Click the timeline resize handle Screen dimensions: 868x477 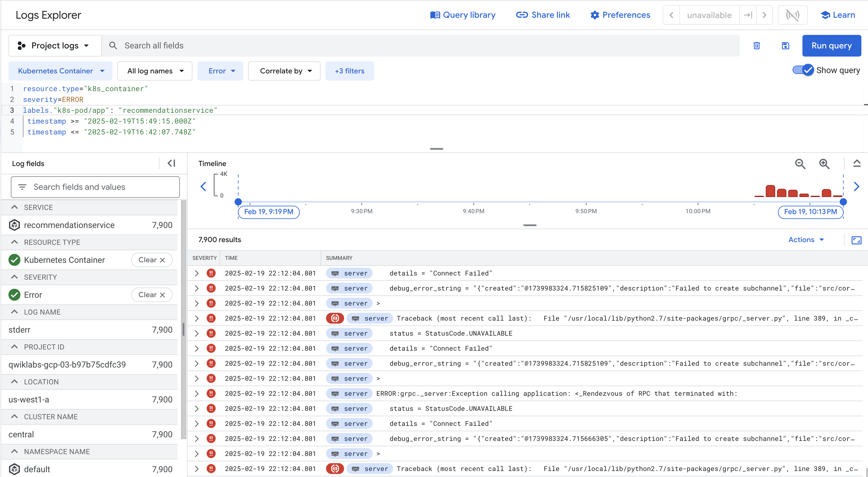coord(530,225)
